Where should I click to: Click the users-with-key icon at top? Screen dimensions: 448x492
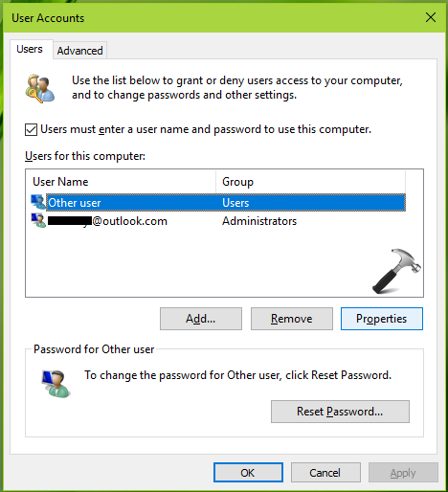40,88
